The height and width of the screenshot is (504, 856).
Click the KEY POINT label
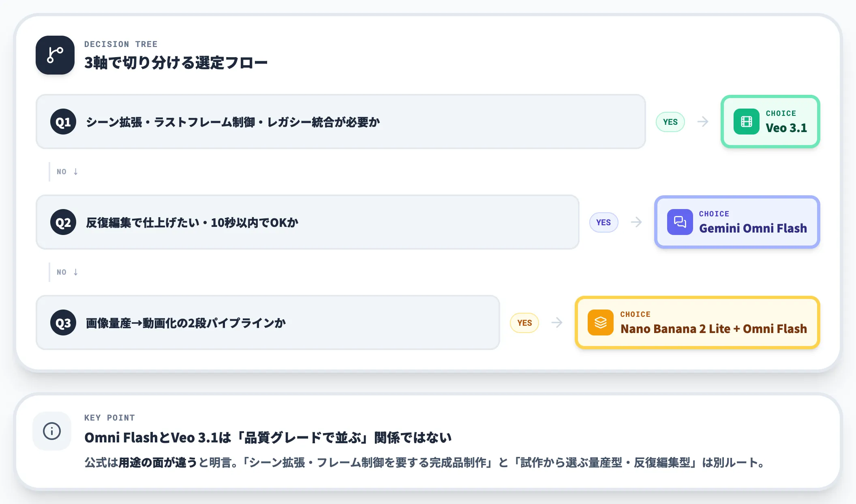(x=109, y=418)
